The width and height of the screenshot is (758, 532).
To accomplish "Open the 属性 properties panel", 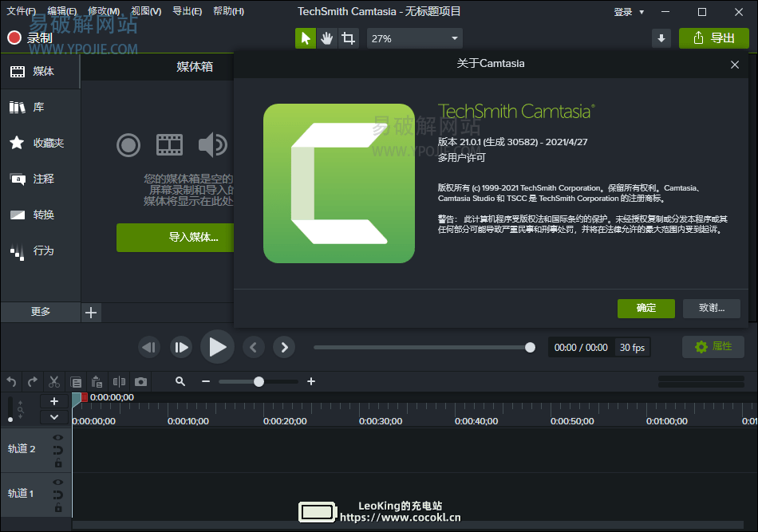I will click(x=713, y=346).
